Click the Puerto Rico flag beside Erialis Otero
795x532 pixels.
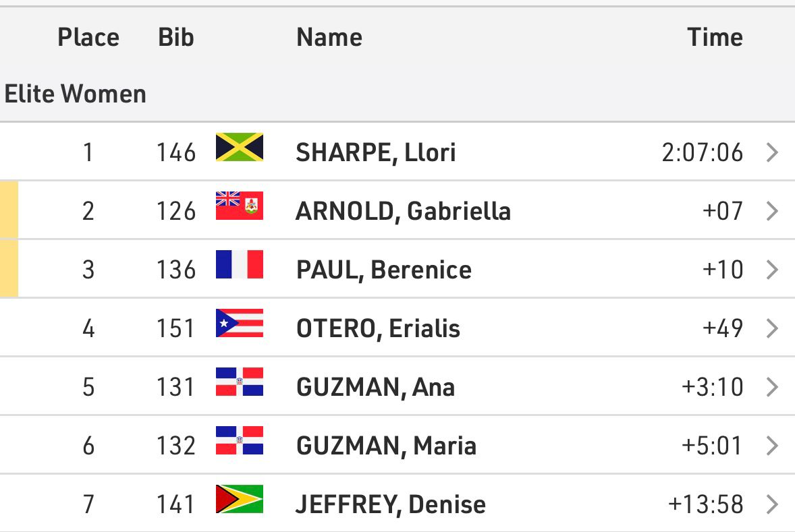pyautogui.click(x=240, y=323)
